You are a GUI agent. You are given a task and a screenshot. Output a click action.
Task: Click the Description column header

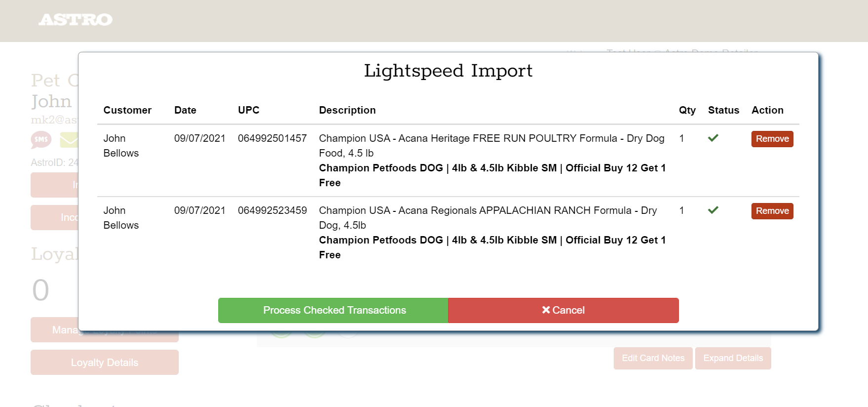tap(347, 110)
